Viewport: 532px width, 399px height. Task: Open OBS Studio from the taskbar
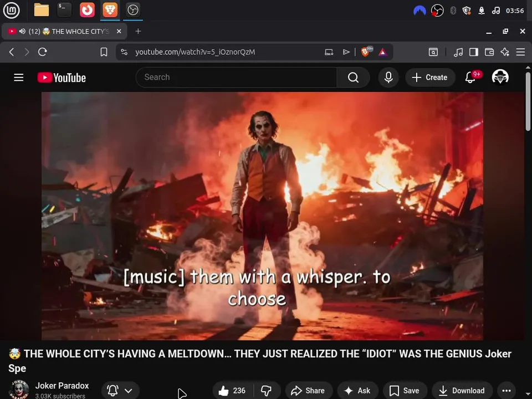pos(132,10)
